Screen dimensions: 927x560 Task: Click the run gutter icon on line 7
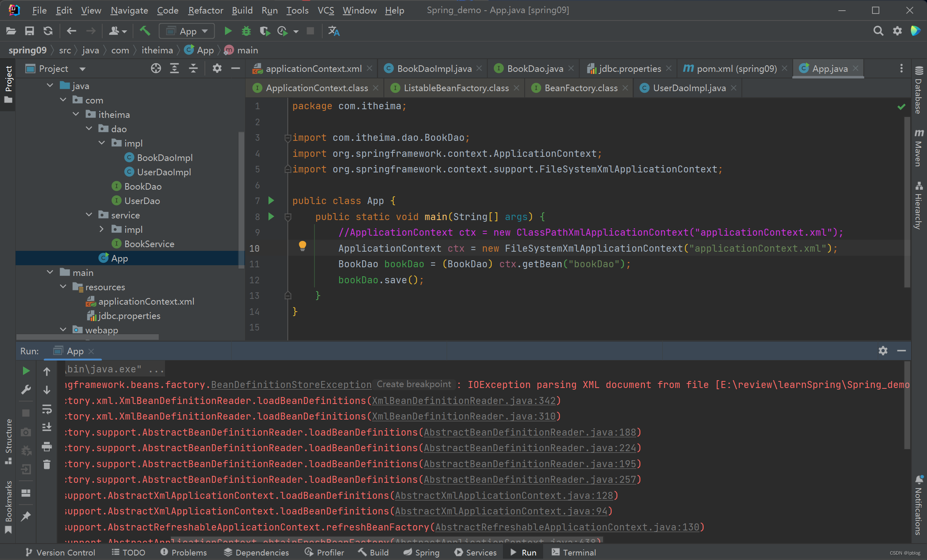click(x=271, y=200)
